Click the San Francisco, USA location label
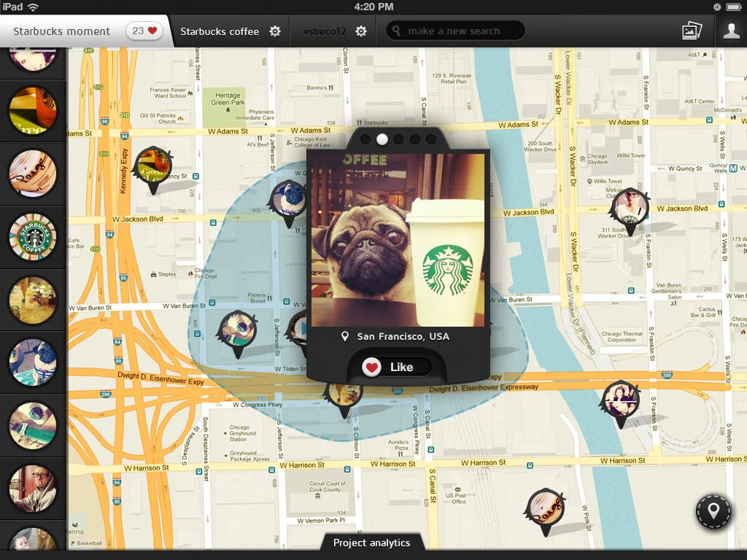Viewport: 747px width, 560px height. pyautogui.click(x=403, y=337)
